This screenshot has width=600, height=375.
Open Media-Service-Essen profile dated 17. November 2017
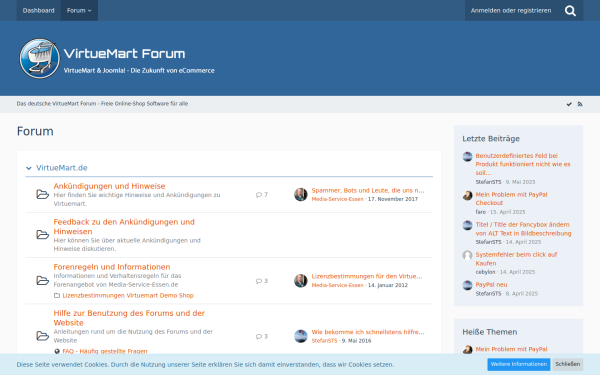(x=338, y=199)
